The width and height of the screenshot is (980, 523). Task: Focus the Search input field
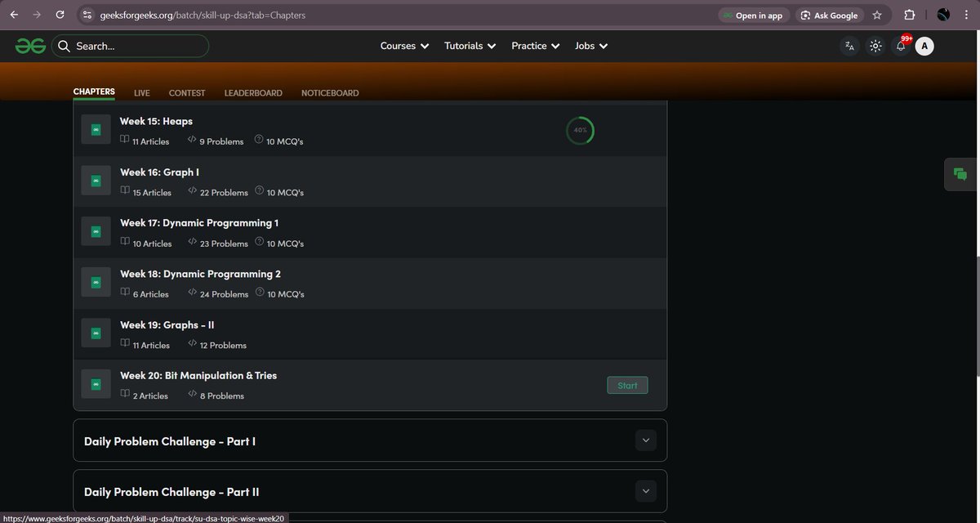coord(131,47)
